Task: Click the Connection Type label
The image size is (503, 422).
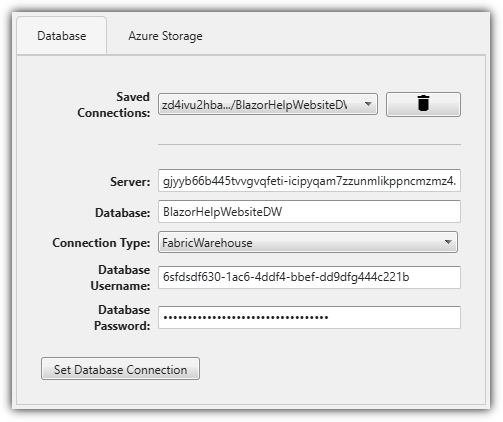Action: click(x=101, y=243)
